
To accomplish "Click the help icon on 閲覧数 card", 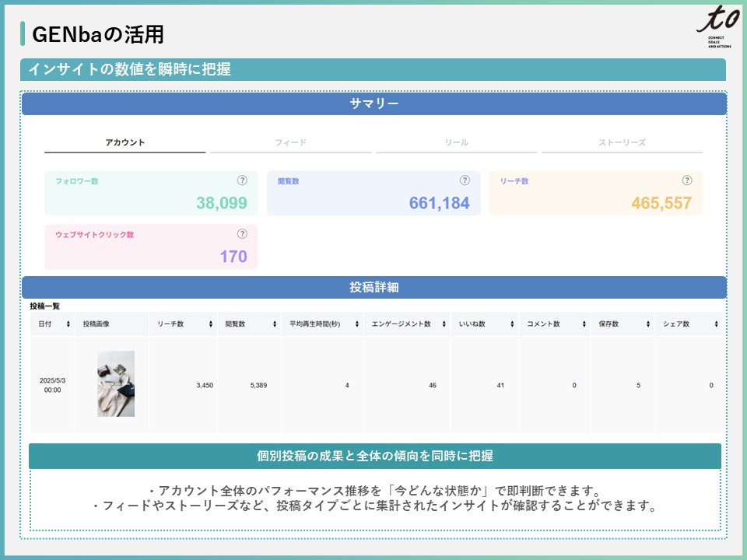I will point(465,180).
